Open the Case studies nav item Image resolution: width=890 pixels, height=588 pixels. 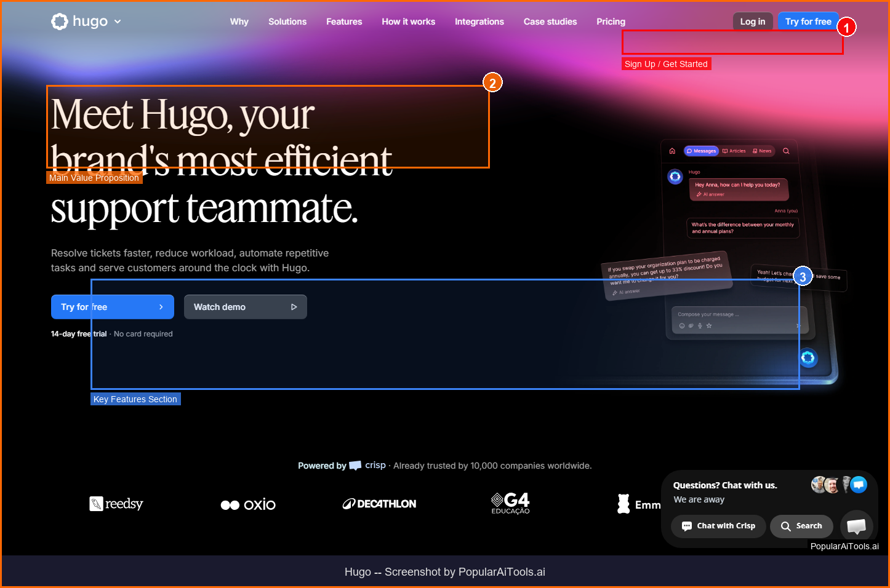point(550,22)
